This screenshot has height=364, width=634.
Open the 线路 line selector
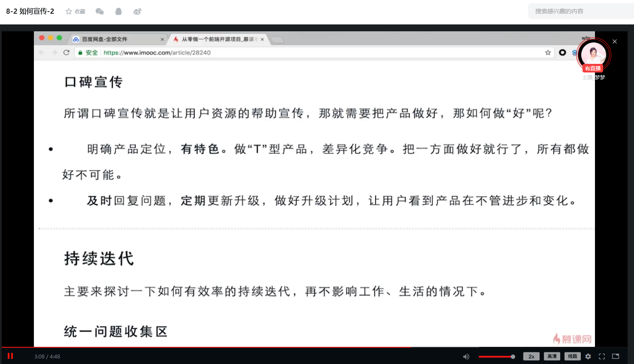tap(572, 356)
